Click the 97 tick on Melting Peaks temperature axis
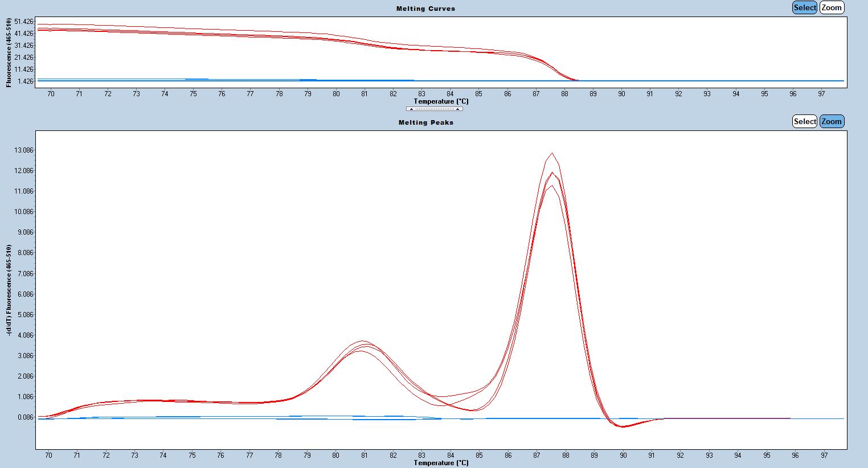 (824, 455)
